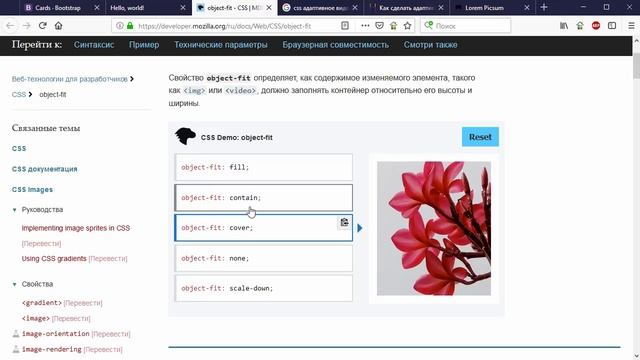Toggle reader view icon in address bar
640x360 pixels.
pos(345,26)
